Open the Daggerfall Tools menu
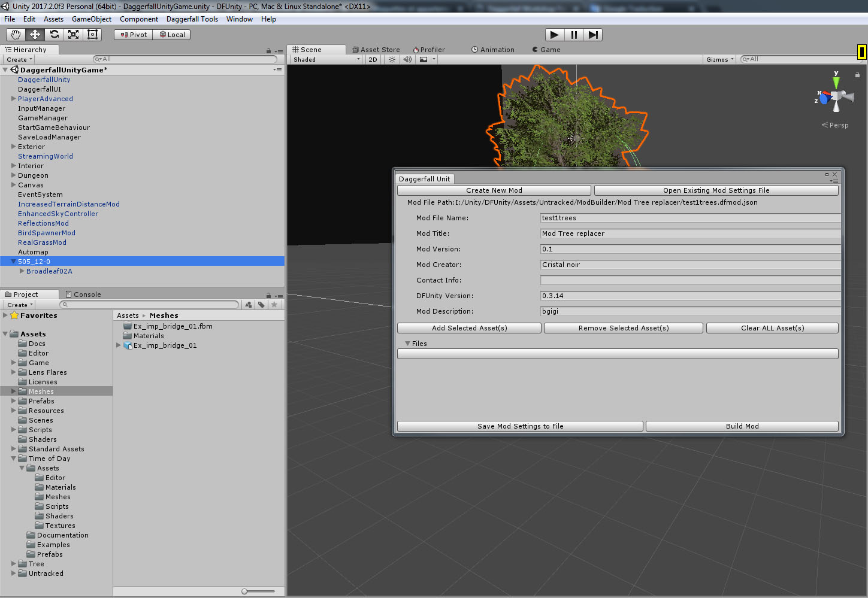Screen dimensions: 868x598 192,19
